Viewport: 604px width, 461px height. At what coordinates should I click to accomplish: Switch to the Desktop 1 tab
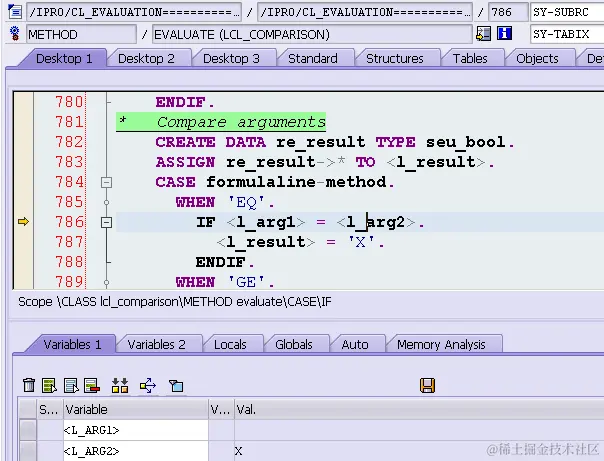coord(64,59)
